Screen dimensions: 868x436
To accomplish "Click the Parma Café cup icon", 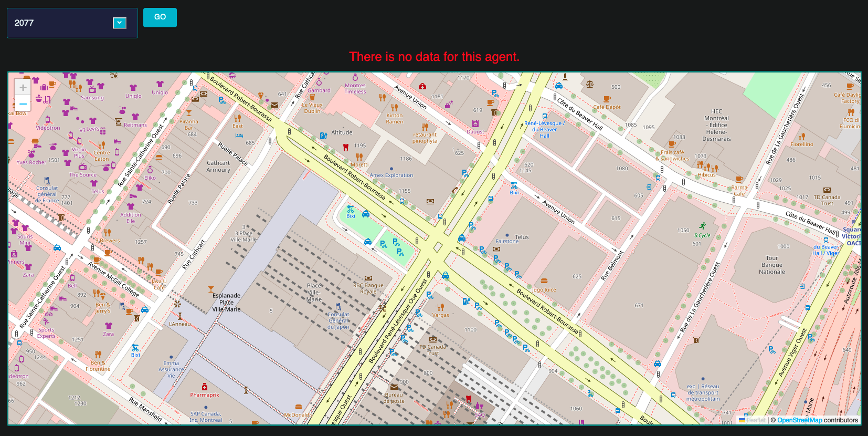I will [x=739, y=180].
